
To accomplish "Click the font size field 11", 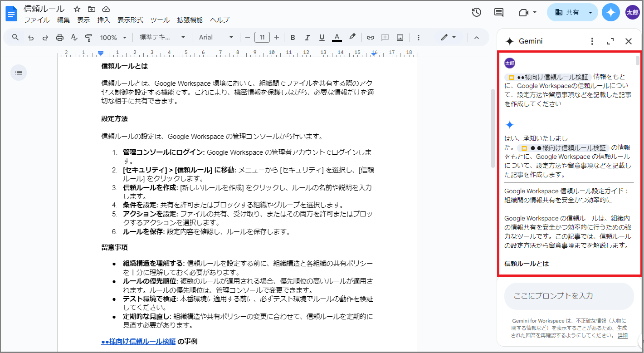I will point(262,37).
